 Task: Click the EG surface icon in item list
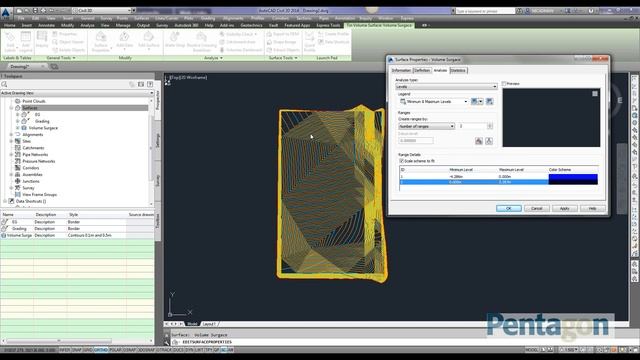[4, 222]
